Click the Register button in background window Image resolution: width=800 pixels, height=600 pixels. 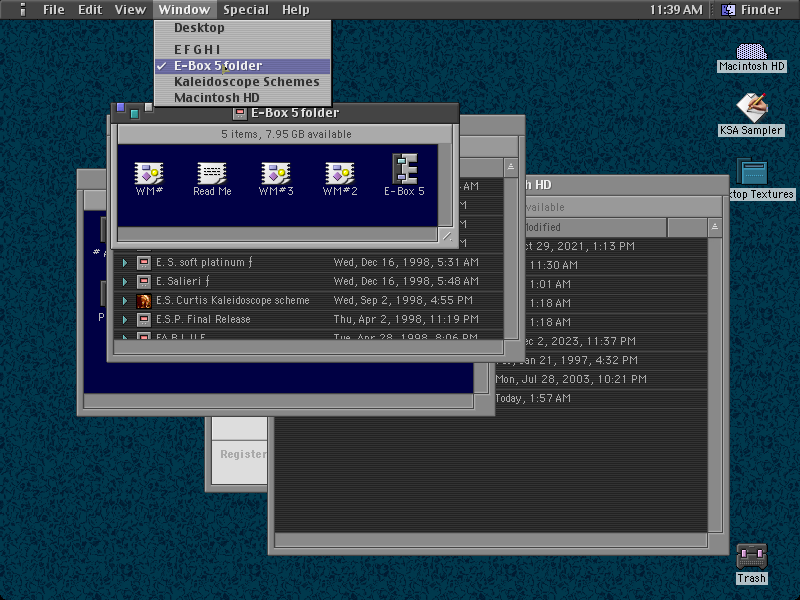(x=243, y=454)
